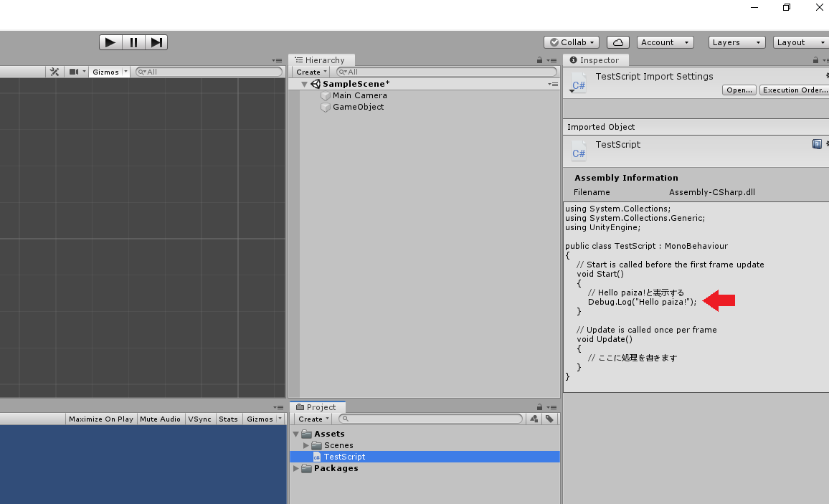The height and width of the screenshot is (504, 829).
Task: Click the Main Camera cube icon
Action: [x=326, y=95]
